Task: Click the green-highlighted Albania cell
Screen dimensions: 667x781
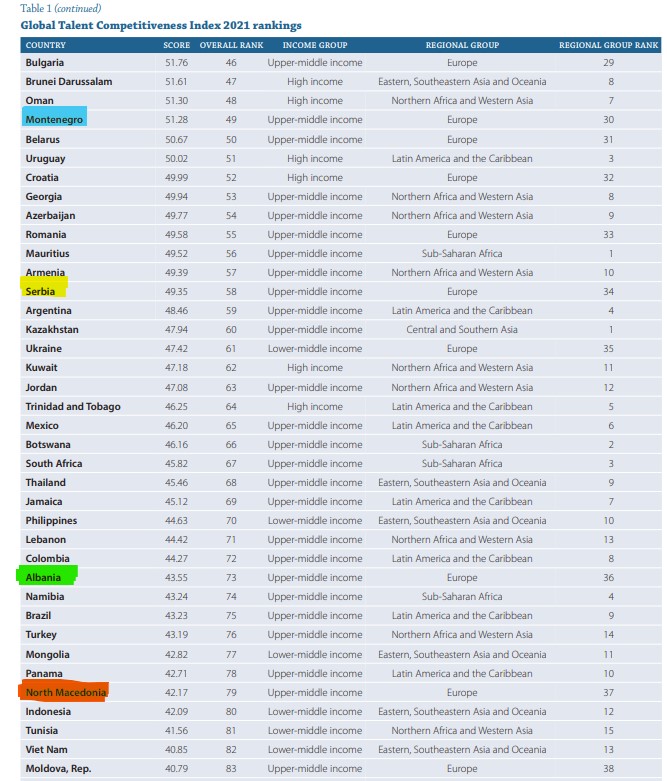Action: (45, 577)
